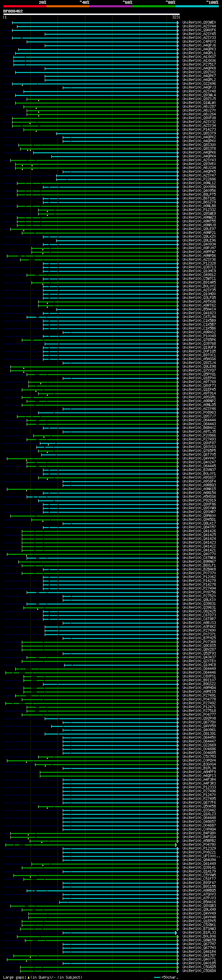Select hit UniRef100_Q40770
222x980 pixels.
click(199, 554)
